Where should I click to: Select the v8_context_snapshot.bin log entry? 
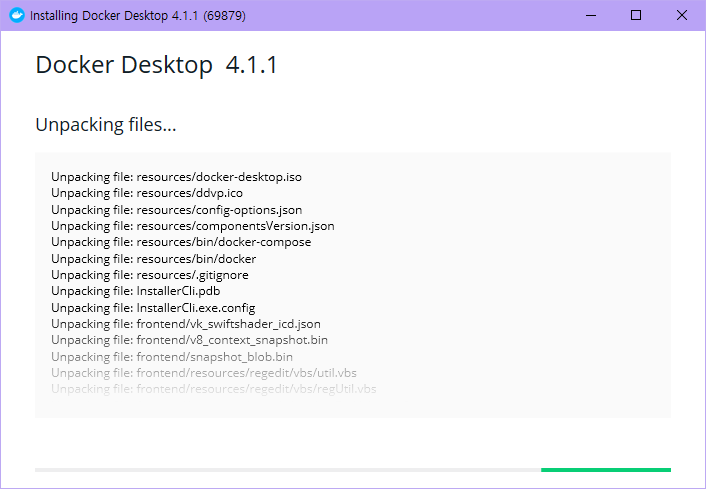pos(189,340)
